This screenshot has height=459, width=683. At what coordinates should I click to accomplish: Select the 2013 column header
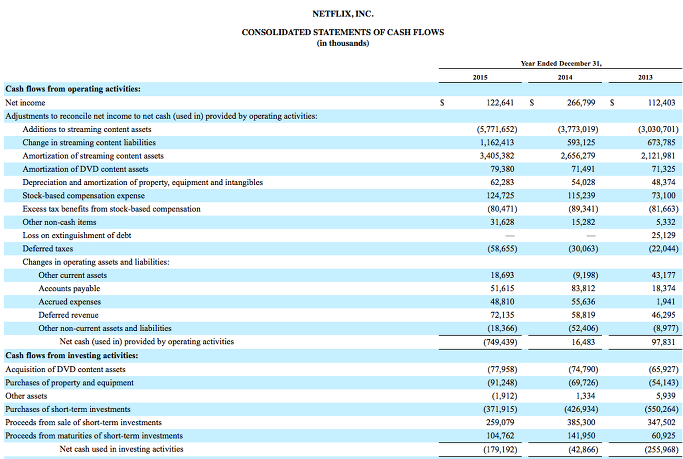646,78
